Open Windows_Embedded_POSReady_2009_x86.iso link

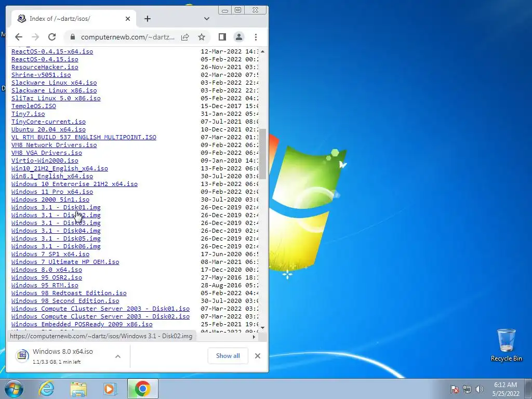click(82, 325)
